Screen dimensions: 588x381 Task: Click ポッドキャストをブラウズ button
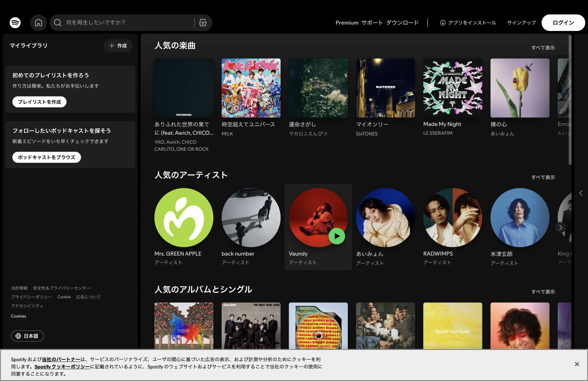[x=46, y=157]
